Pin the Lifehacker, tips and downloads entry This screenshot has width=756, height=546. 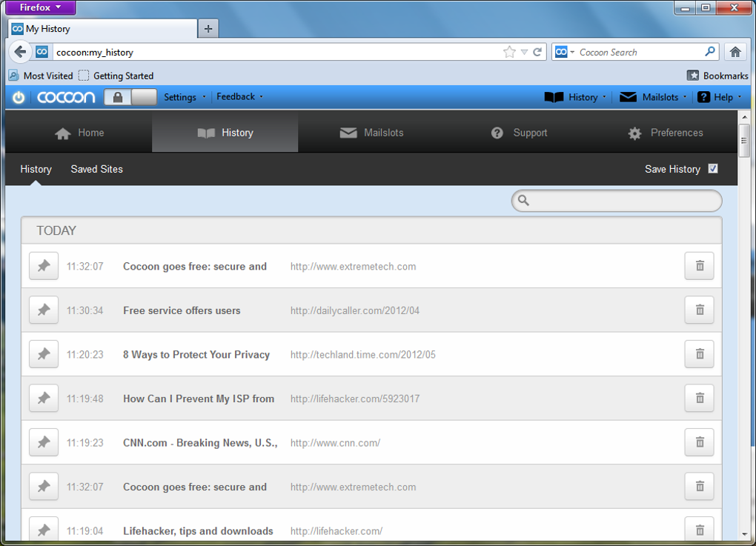point(44,530)
